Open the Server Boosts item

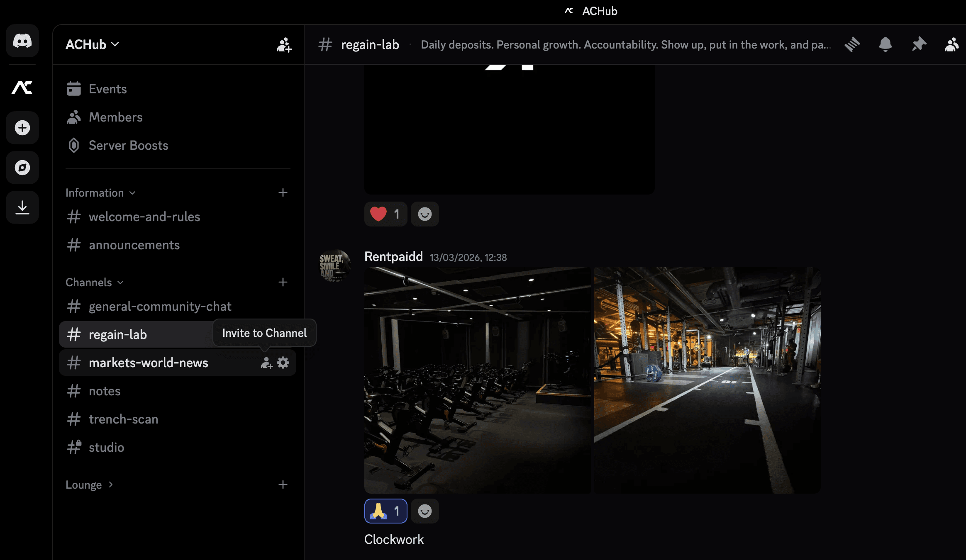[128, 145]
